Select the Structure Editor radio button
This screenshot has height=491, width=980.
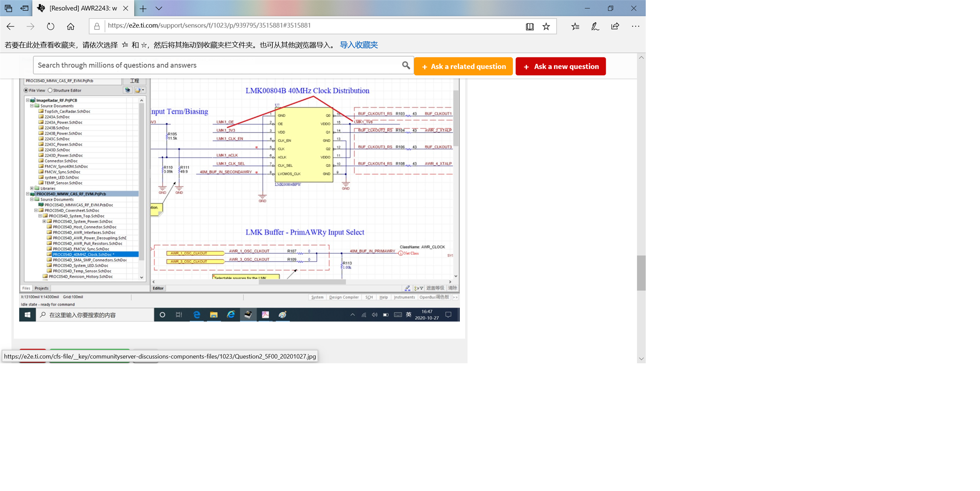(50, 90)
